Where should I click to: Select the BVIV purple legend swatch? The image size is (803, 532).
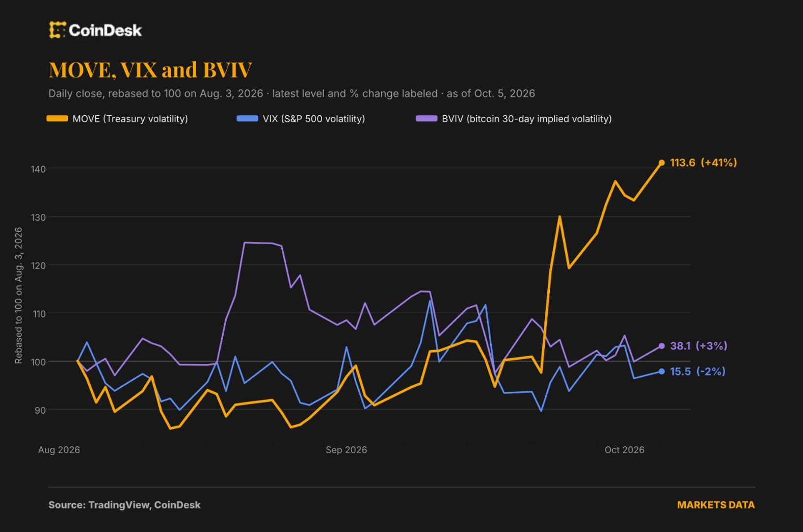tap(427, 119)
